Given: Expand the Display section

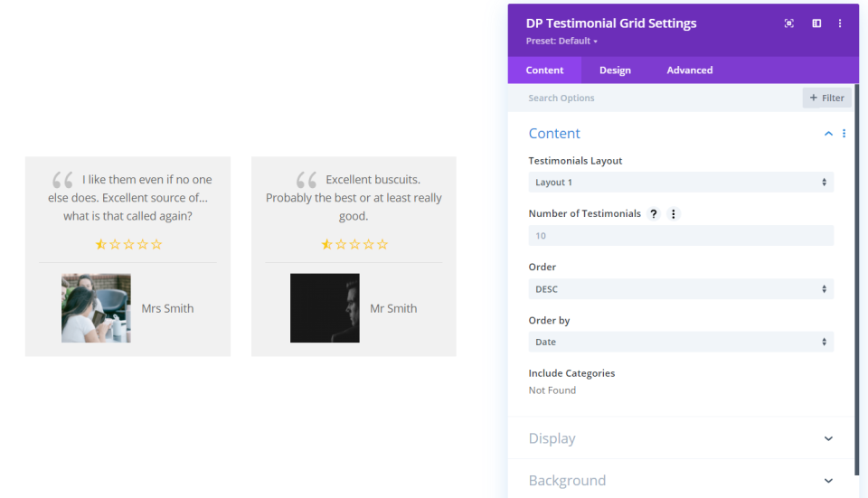Looking at the screenshot, I should (828, 438).
